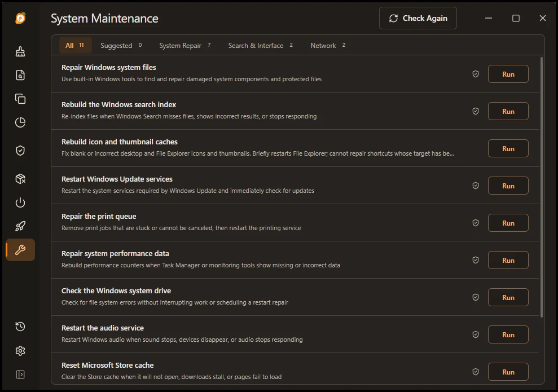This screenshot has height=392, width=558.
Task: Run Rebuild icon and thumbnail caches
Action: tap(508, 149)
